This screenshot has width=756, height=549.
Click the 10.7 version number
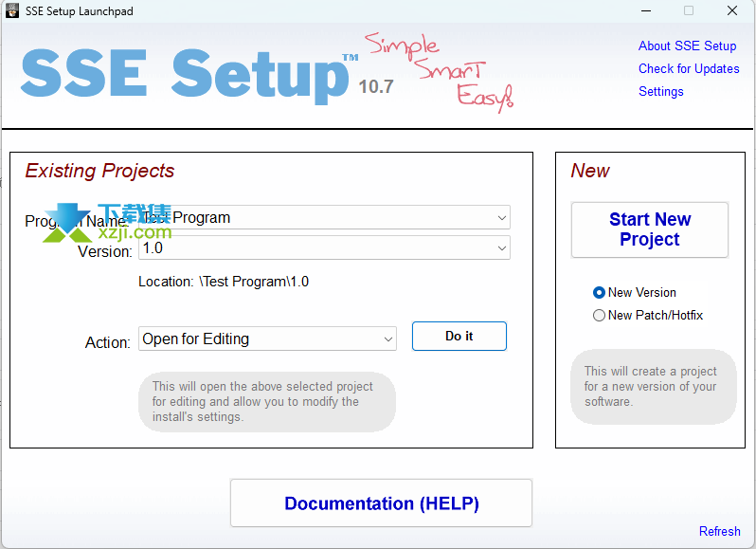tap(375, 87)
